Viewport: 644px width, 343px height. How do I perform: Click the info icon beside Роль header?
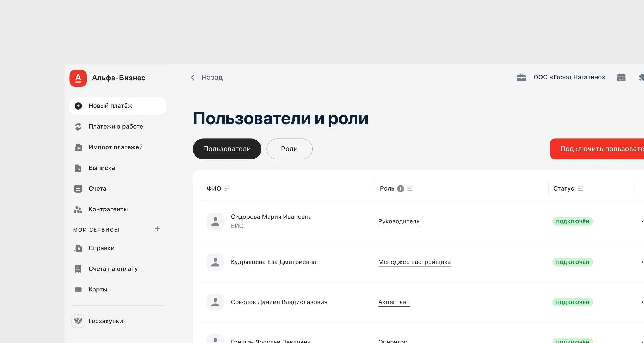(400, 189)
